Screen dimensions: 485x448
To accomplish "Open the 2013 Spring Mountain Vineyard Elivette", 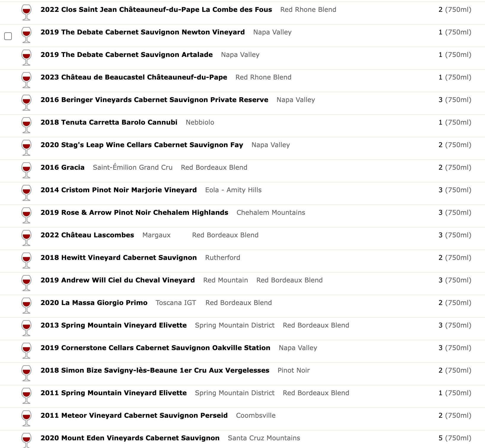I will coord(114,325).
